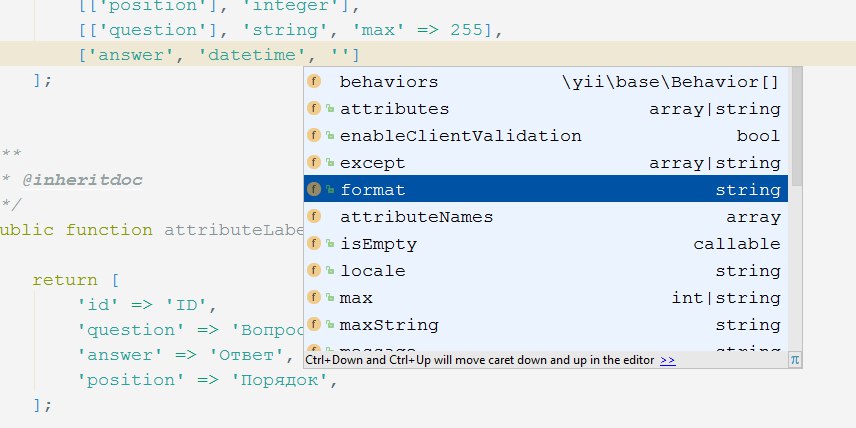Choose the isEmpty completion entry

(546, 243)
